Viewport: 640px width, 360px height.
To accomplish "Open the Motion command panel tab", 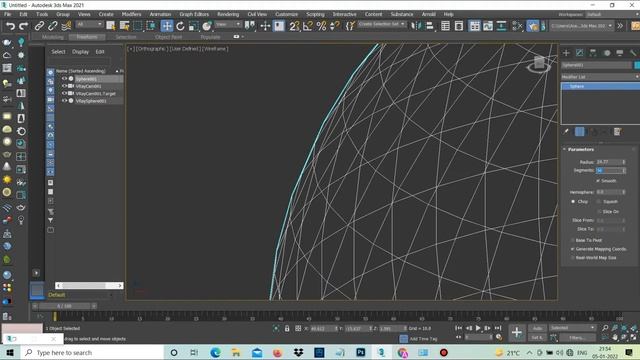I will point(607,53).
